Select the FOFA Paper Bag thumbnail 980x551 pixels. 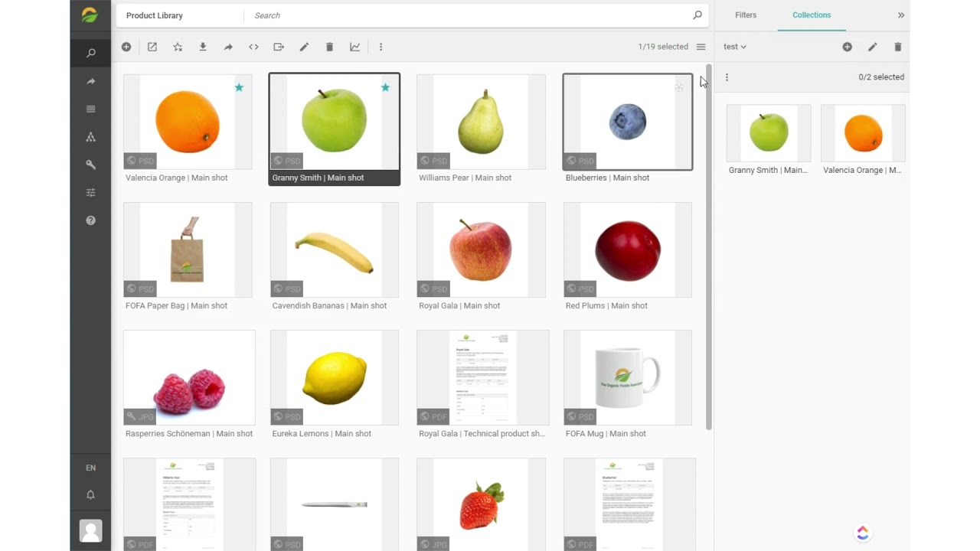click(x=188, y=249)
